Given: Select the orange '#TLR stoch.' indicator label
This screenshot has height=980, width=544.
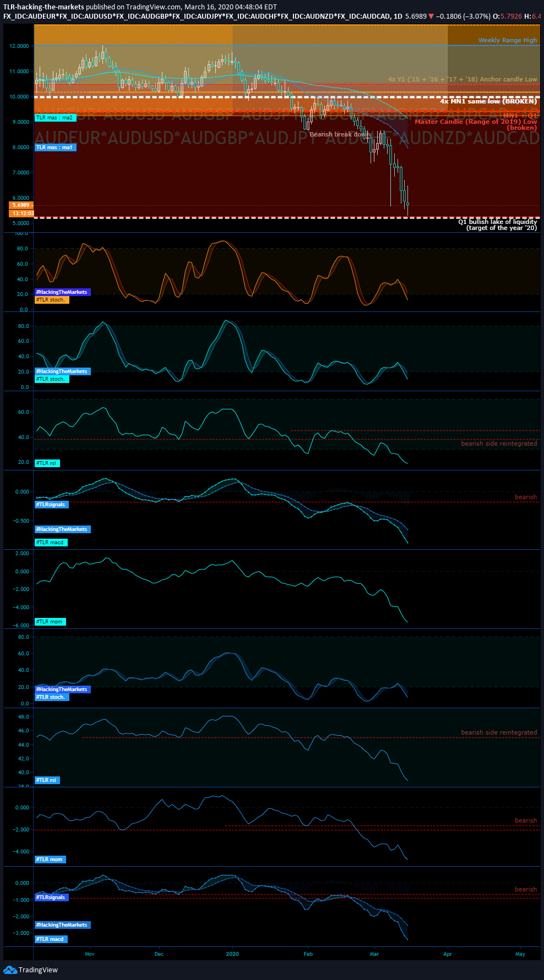Looking at the screenshot, I should pos(52,300).
